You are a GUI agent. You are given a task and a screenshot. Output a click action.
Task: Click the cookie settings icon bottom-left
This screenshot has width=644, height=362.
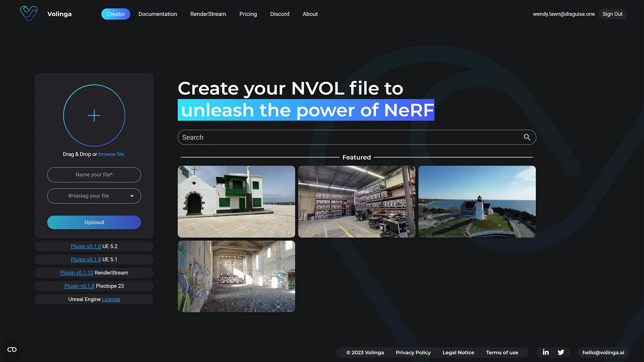click(x=12, y=350)
